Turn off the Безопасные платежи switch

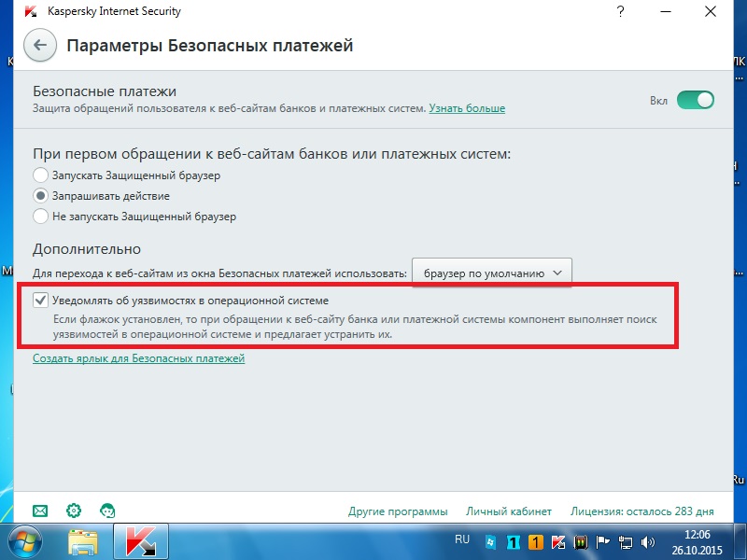click(x=696, y=100)
